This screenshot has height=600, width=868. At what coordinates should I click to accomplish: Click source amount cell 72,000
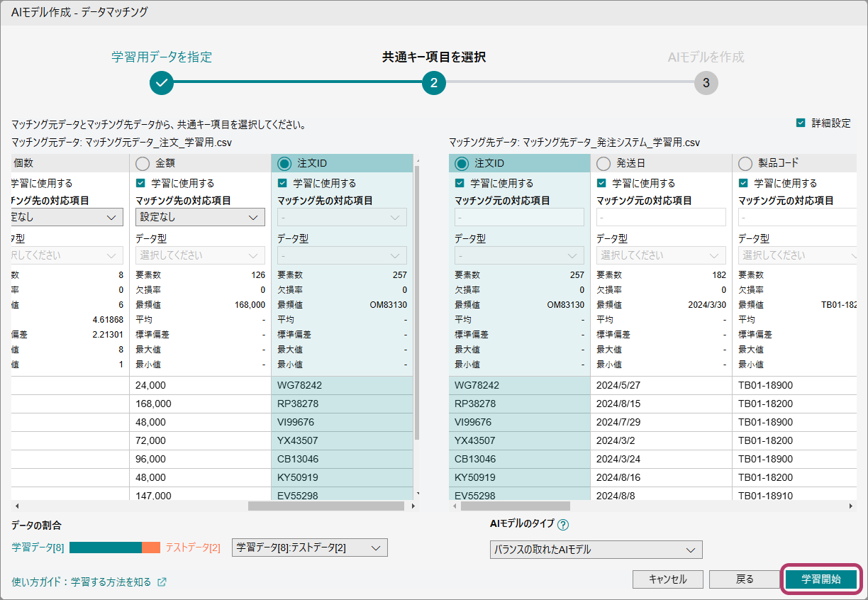point(200,440)
